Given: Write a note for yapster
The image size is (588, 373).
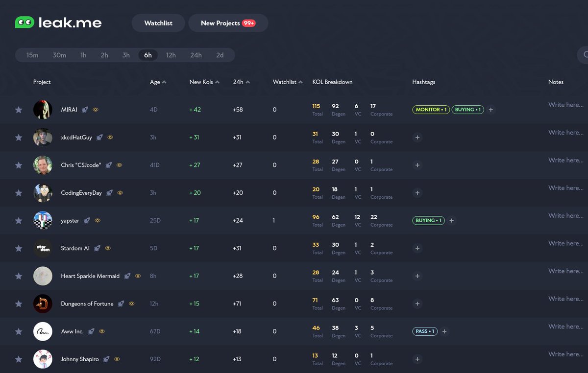Looking at the screenshot, I should (566, 216).
